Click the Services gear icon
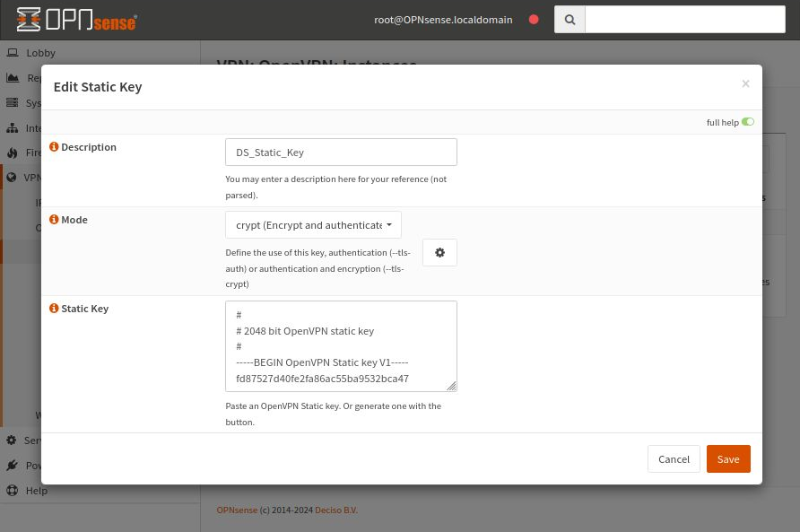Image resolution: width=800 pixels, height=532 pixels. [x=12, y=440]
